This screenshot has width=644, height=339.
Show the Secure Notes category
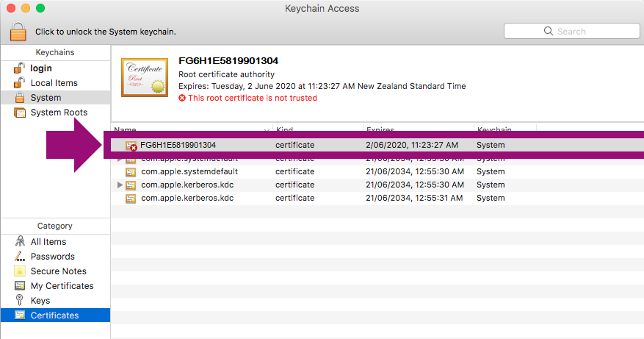pyautogui.click(x=56, y=271)
